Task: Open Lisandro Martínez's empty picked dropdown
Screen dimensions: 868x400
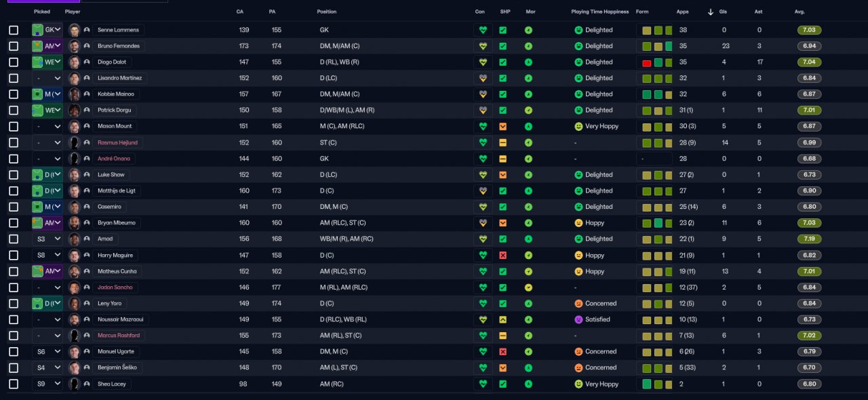Action: click(47, 78)
